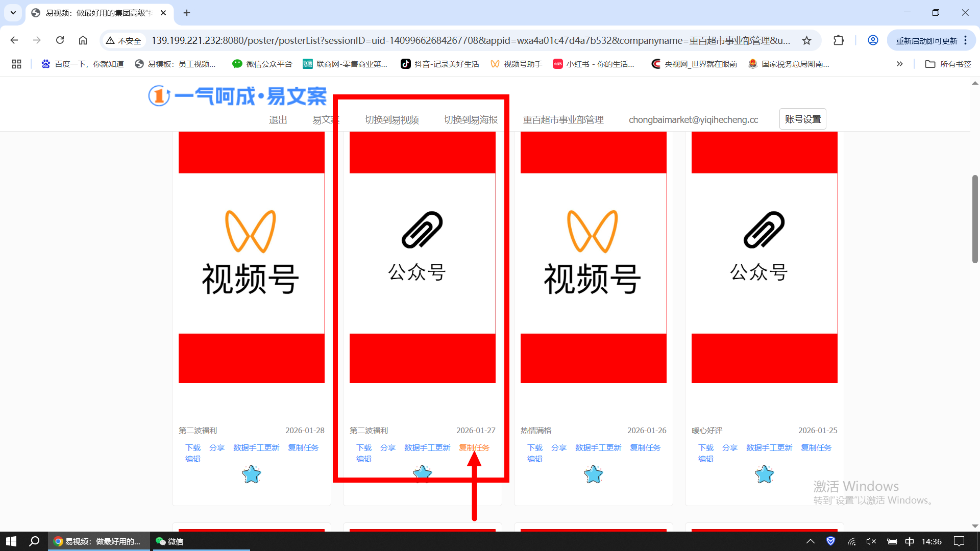Click 复制任务 on the 2026-01-27 card
This screenshot has height=551, width=980.
click(x=474, y=447)
